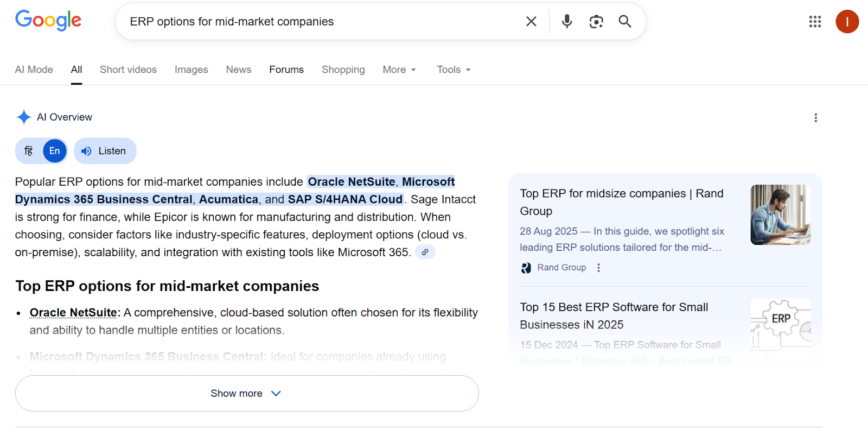Viewport: 868px width, 436px height.
Task: Select the En language option
Action: pyautogui.click(x=55, y=151)
